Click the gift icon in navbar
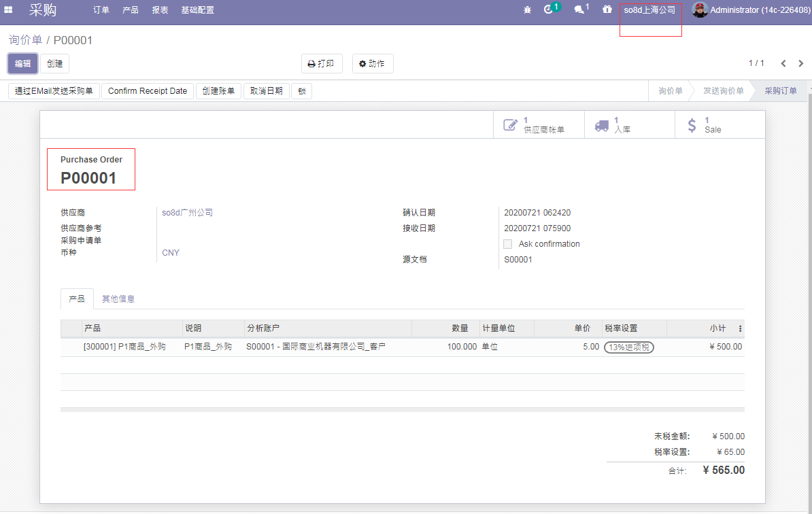The image size is (812, 514). [x=607, y=10]
